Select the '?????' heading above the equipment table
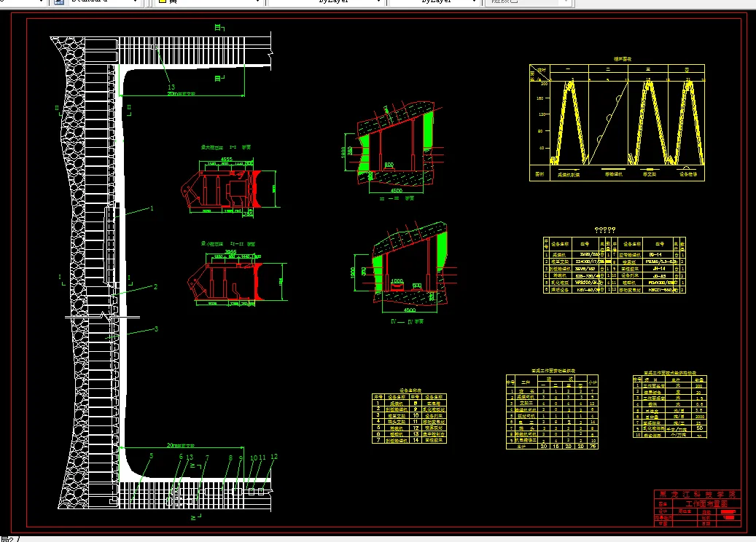 [x=605, y=230]
